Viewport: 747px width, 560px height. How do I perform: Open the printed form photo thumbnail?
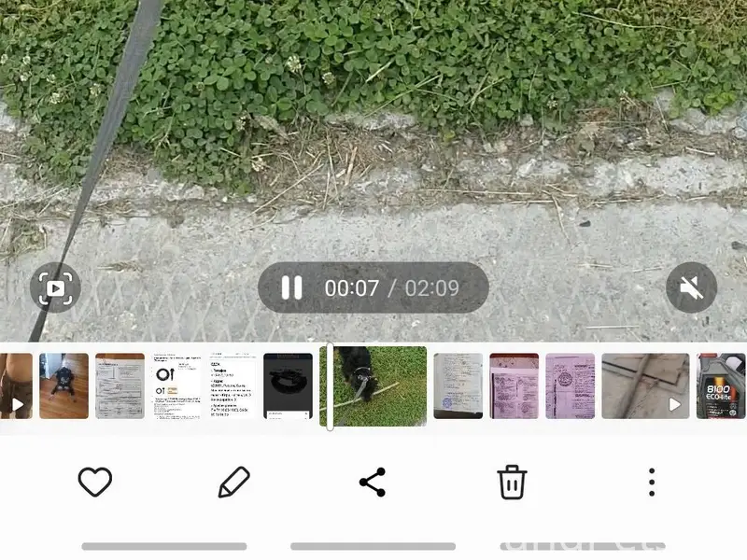[120, 385]
